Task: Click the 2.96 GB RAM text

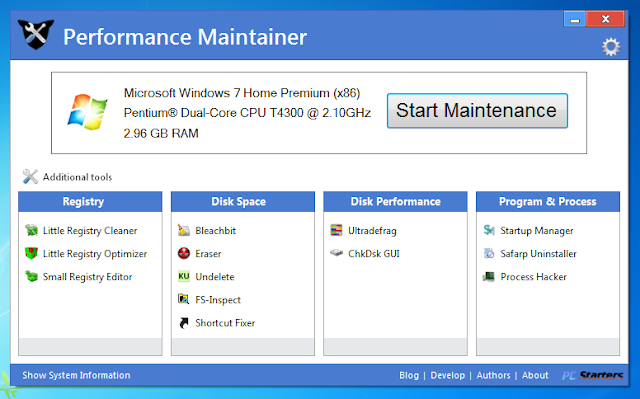Action: (161, 133)
